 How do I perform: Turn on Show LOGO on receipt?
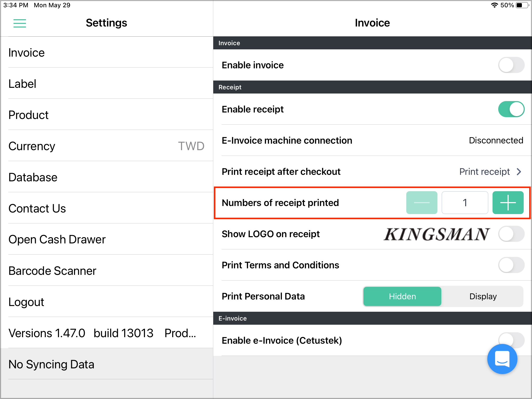(511, 234)
